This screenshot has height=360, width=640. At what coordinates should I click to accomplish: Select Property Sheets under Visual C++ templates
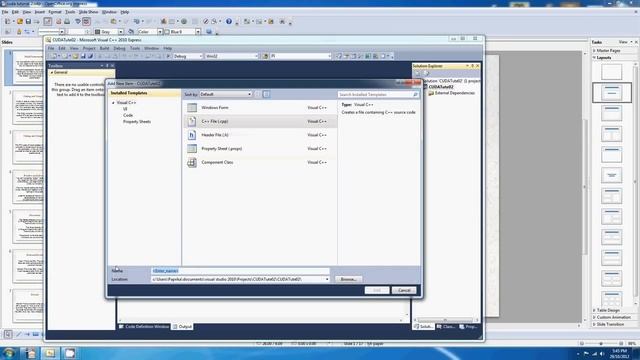[137, 122]
